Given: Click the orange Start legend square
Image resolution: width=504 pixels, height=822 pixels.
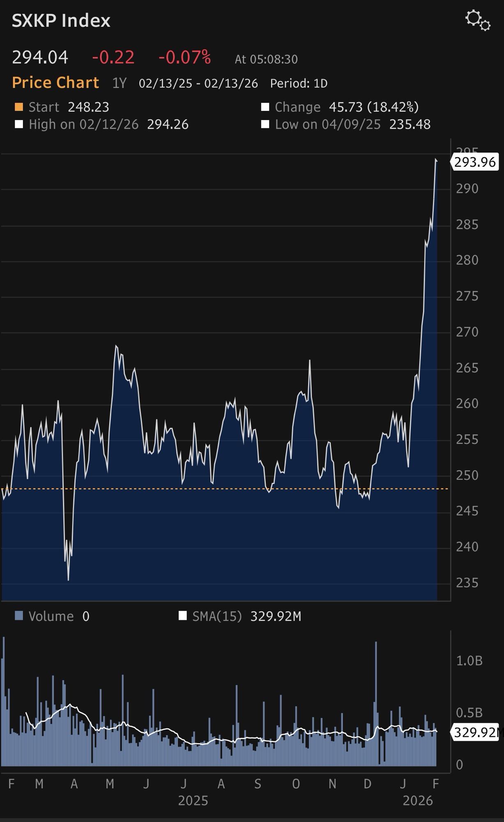Looking at the screenshot, I should (x=19, y=107).
